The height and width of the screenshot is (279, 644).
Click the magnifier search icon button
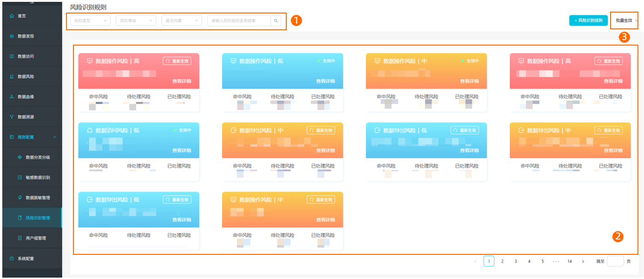(276, 20)
